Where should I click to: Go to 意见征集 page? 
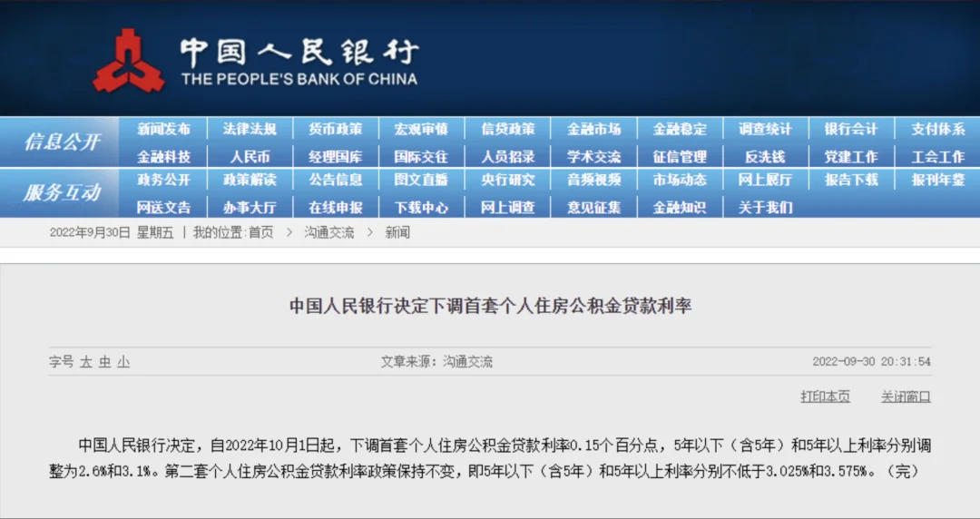tap(593, 207)
